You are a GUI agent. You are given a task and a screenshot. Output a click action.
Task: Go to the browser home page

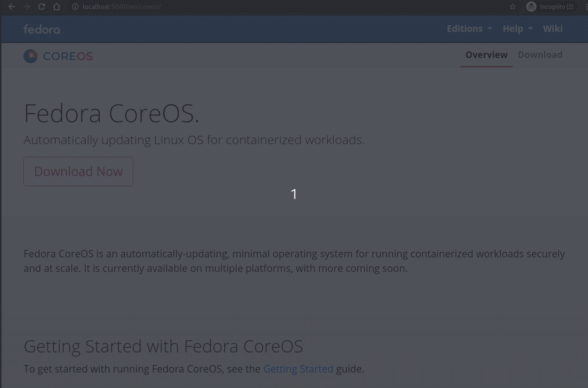pyautogui.click(x=57, y=7)
